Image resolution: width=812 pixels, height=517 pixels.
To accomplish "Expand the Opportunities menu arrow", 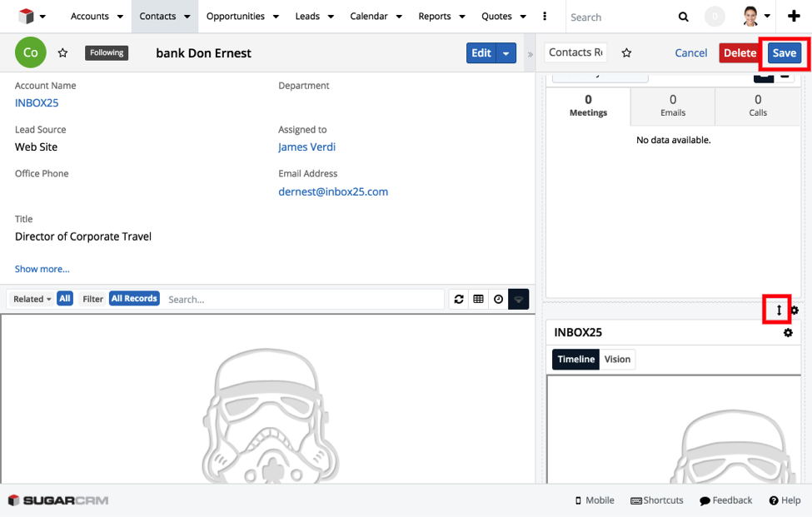I will (x=276, y=17).
